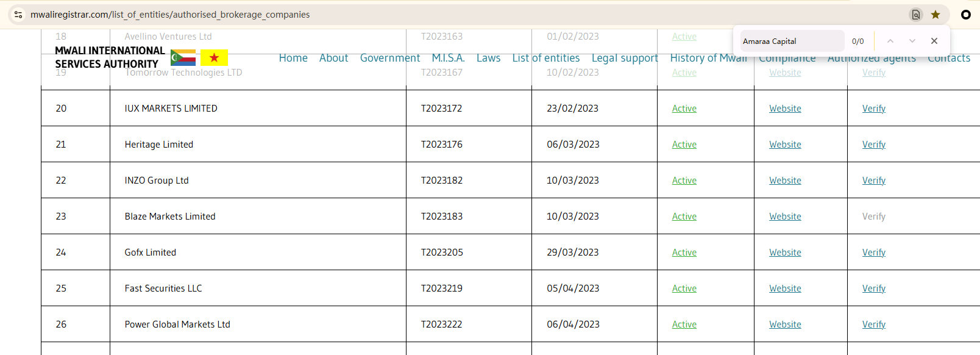Open site information icon in address bar
Viewport: 980px width, 355px height.
point(18,15)
